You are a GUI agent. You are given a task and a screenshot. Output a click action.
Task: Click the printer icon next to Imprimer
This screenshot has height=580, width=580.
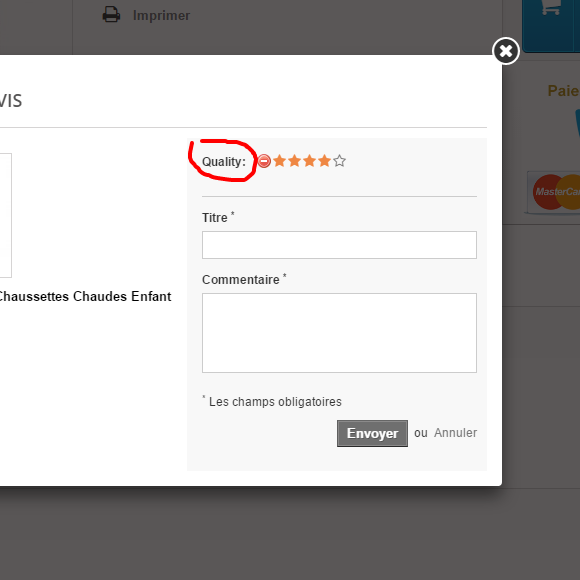111,15
